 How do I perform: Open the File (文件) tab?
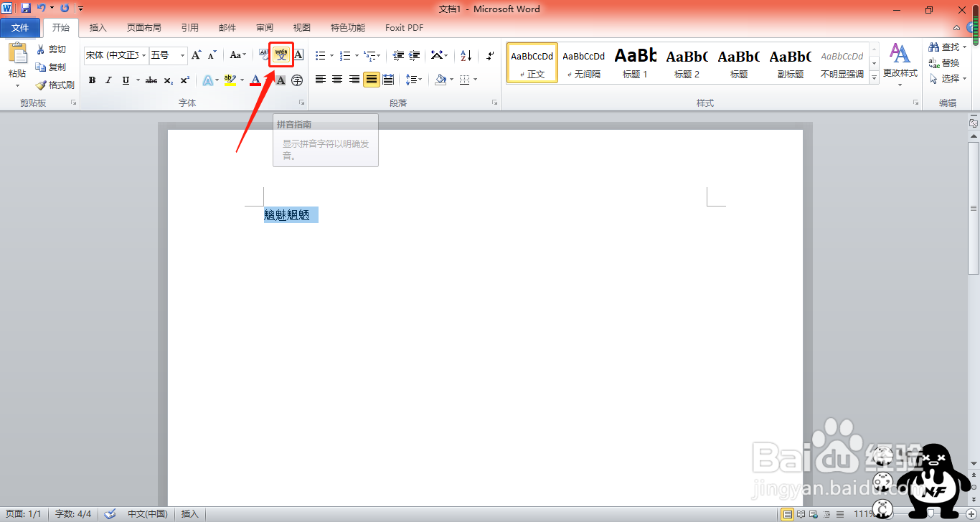coord(20,28)
